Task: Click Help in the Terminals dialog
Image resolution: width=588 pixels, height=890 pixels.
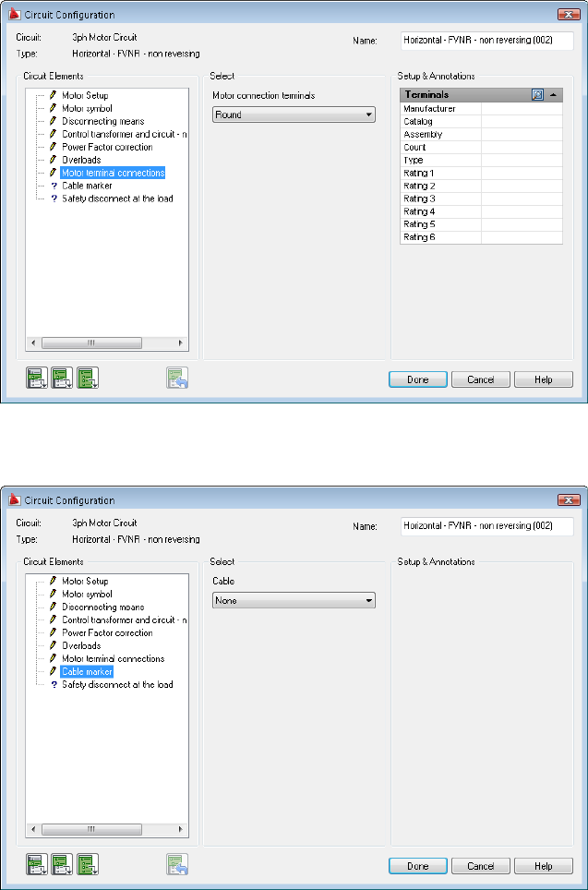Action: click(x=543, y=379)
